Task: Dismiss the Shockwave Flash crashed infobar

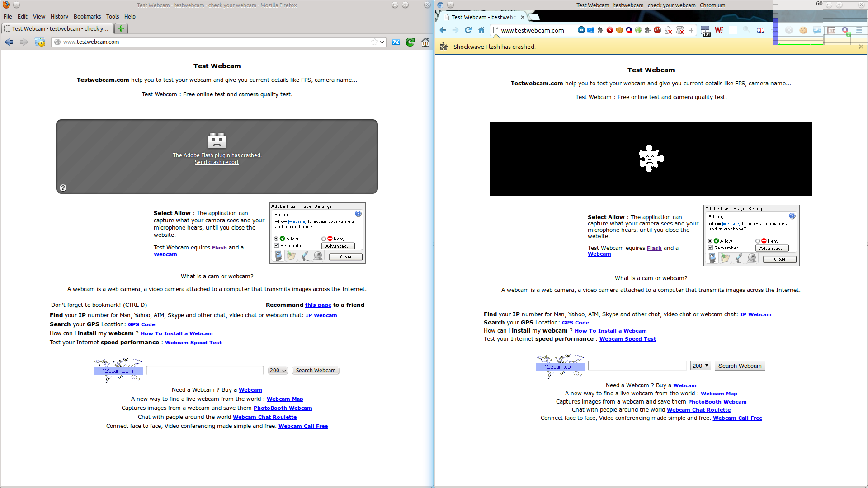Action: point(861,47)
